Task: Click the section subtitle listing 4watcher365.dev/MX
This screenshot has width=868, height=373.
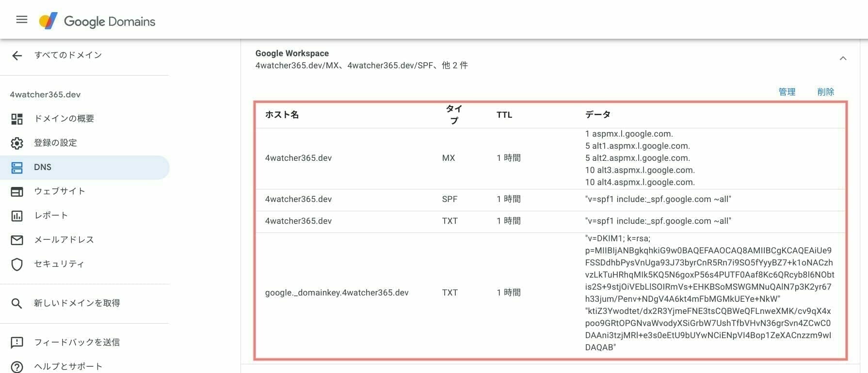Action: click(361, 65)
